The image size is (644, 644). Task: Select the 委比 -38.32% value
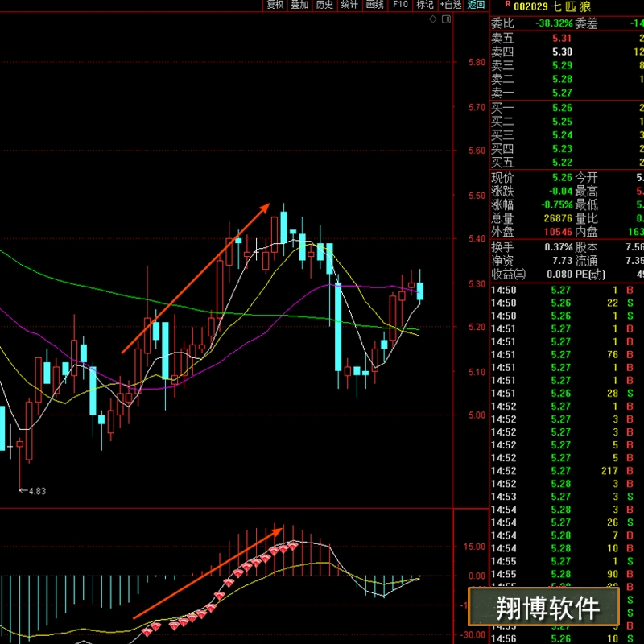[554, 23]
